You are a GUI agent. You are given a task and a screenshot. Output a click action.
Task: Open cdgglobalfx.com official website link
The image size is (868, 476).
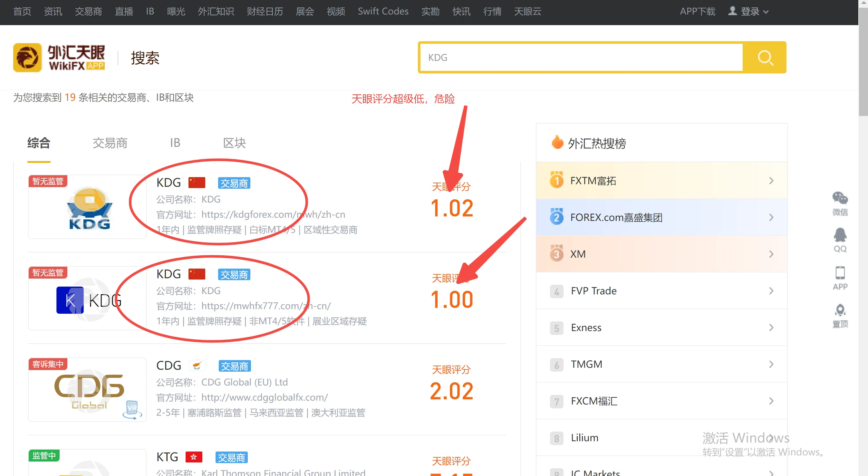point(265,397)
